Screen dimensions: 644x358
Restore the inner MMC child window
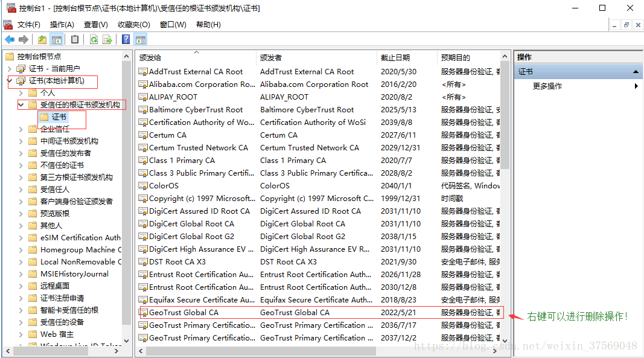626,25
